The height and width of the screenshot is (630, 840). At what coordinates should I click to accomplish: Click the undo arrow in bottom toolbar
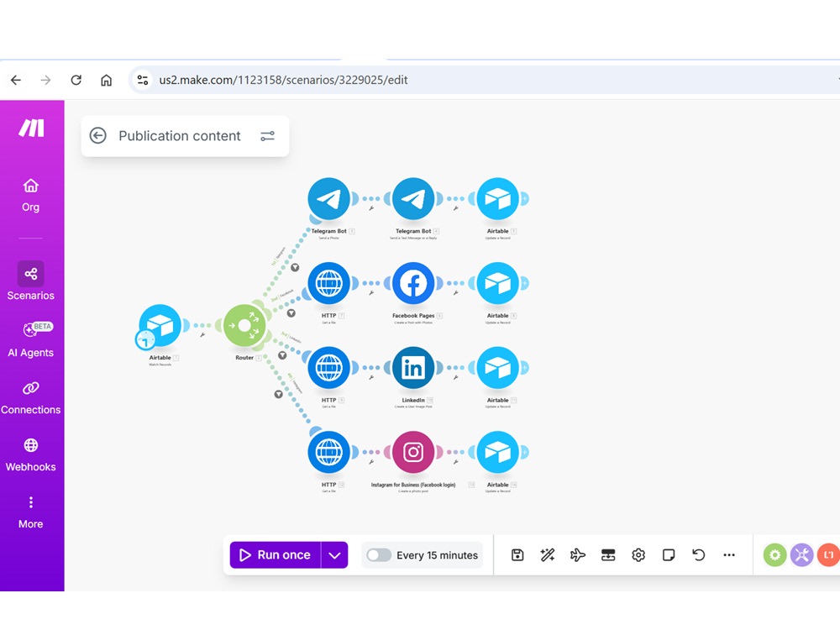pyautogui.click(x=699, y=555)
